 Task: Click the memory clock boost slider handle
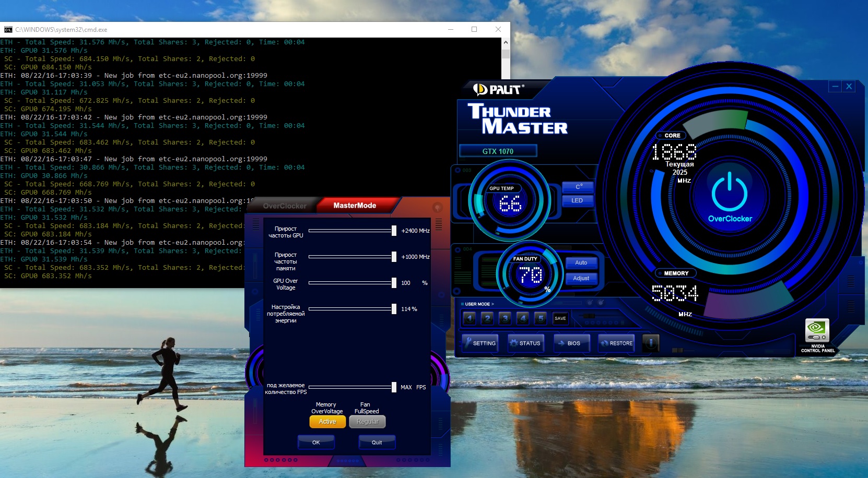coord(394,257)
